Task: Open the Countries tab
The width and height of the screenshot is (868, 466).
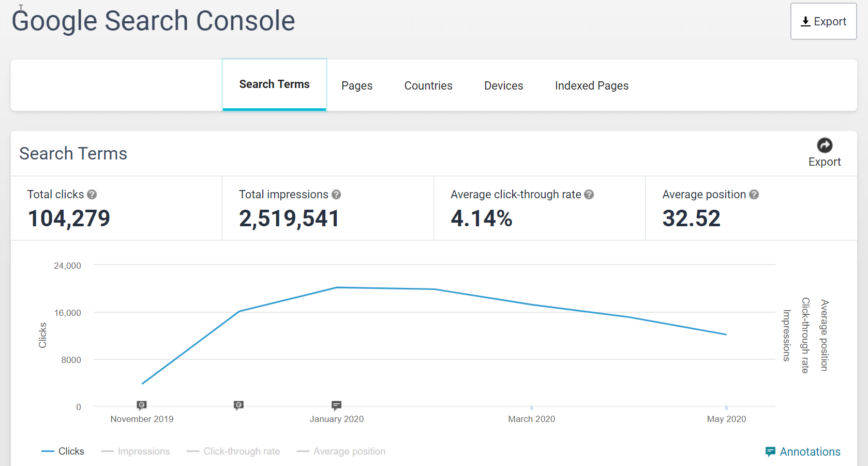Action: (428, 86)
